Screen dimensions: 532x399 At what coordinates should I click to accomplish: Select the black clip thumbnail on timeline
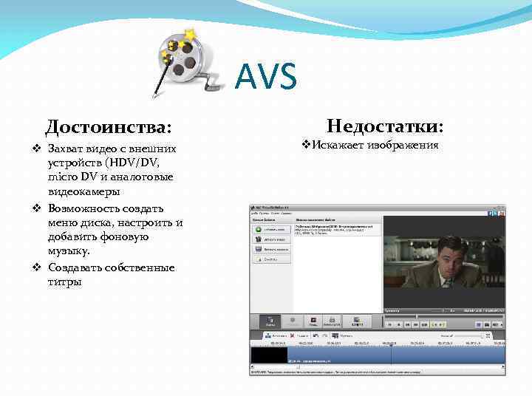pyautogui.click(x=269, y=355)
